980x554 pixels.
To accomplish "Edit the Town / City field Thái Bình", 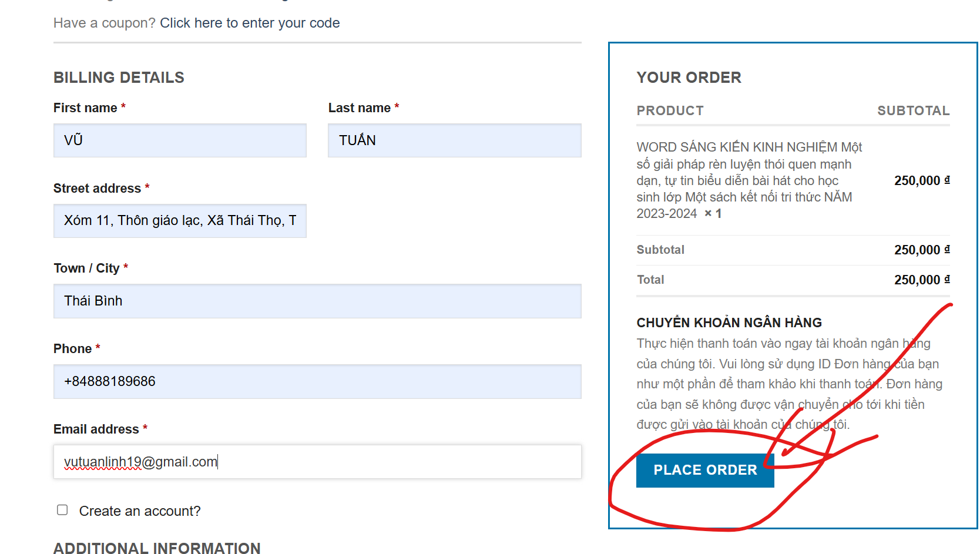I will pyautogui.click(x=317, y=301).
